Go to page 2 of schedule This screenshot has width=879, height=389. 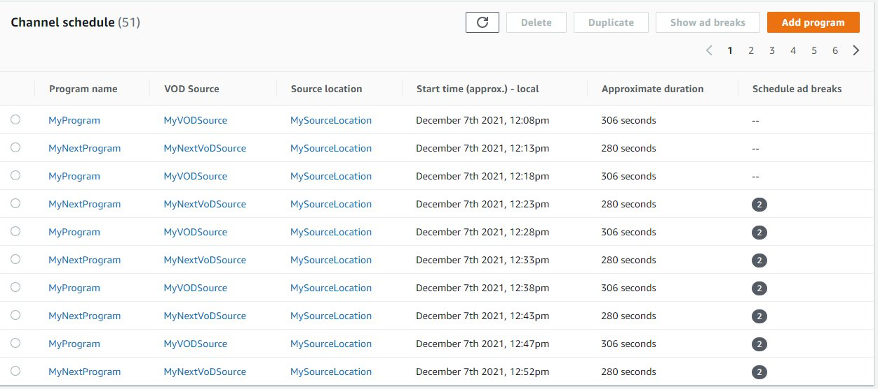point(751,50)
